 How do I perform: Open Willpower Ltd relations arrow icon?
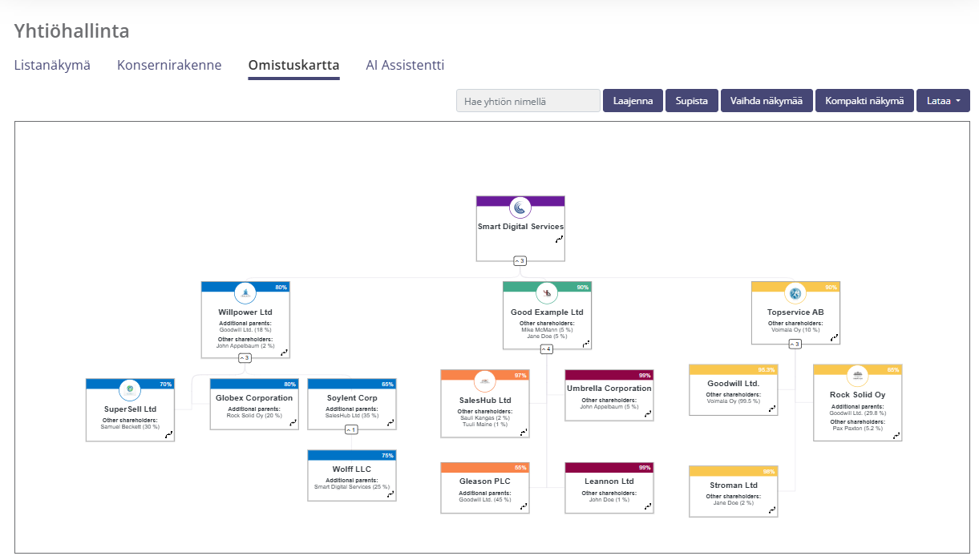[284, 352]
